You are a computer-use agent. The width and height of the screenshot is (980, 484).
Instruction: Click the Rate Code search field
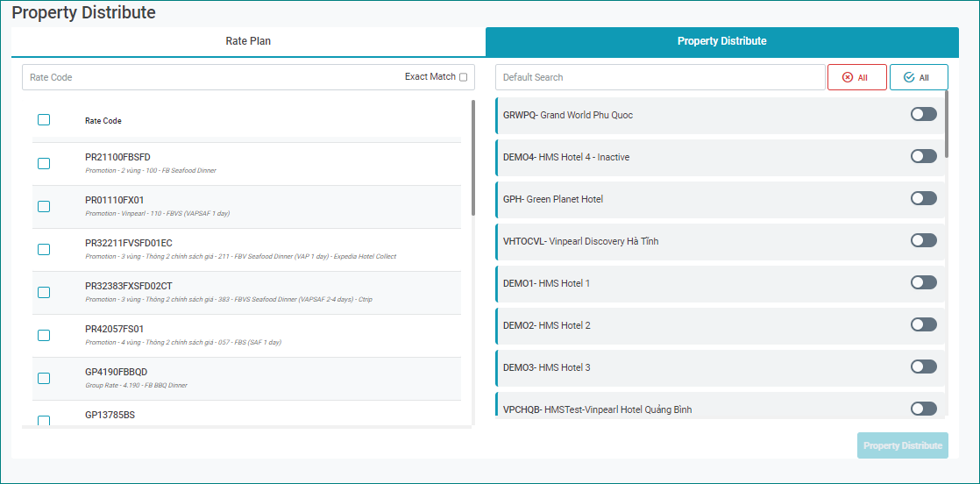210,77
